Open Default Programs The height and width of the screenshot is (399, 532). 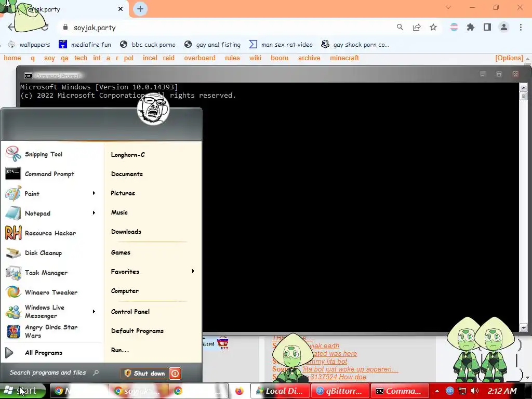[137, 331]
